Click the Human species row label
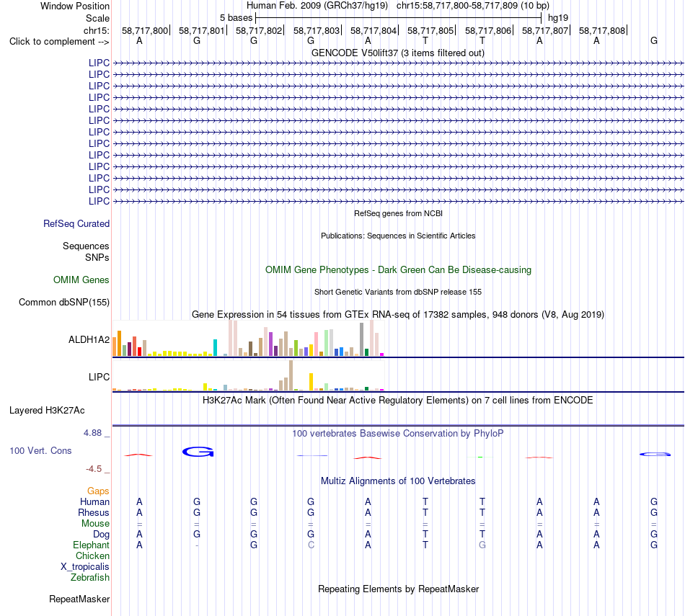This screenshot has width=685, height=616. pyautogui.click(x=94, y=501)
